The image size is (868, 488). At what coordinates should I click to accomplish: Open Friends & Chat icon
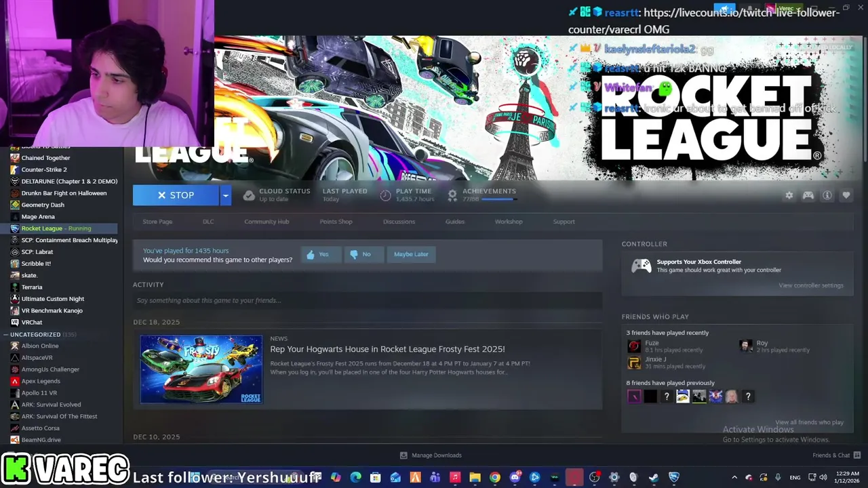857,455
